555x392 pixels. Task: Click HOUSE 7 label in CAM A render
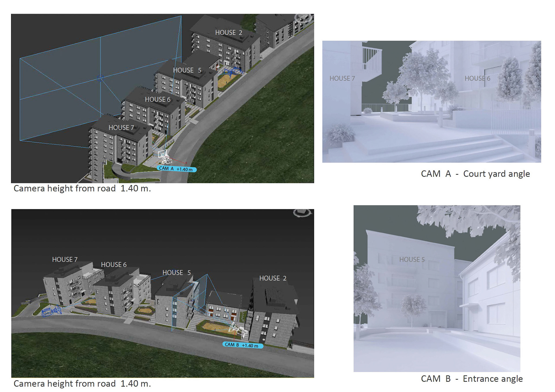click(x=342, y=78)
